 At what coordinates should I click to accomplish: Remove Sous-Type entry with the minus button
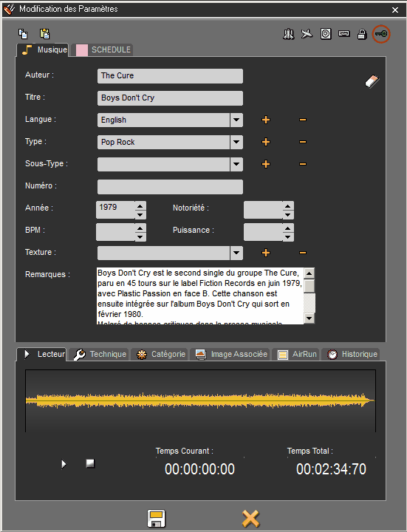(303, 164)
